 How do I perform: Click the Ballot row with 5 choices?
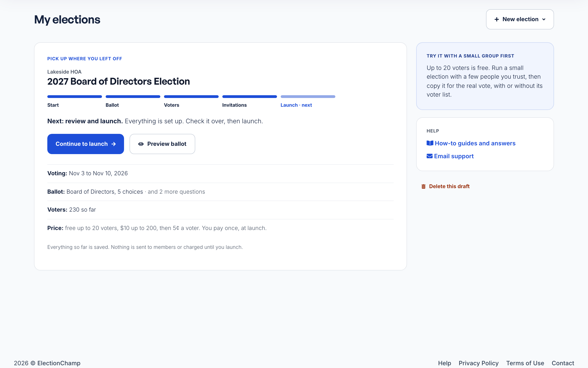220,192
